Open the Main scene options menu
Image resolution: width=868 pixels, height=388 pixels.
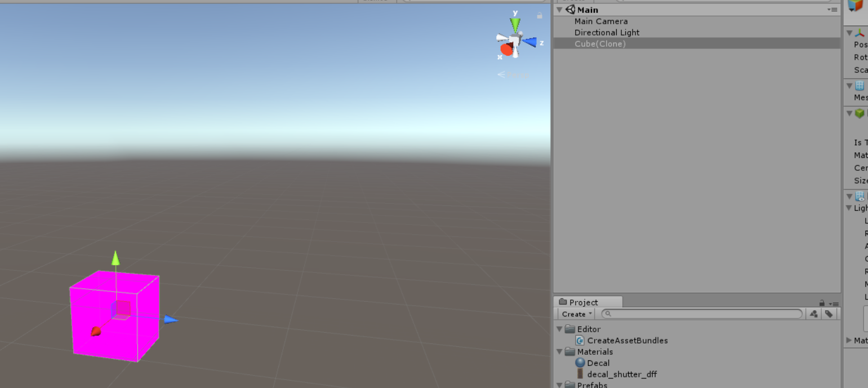[832, 10]
